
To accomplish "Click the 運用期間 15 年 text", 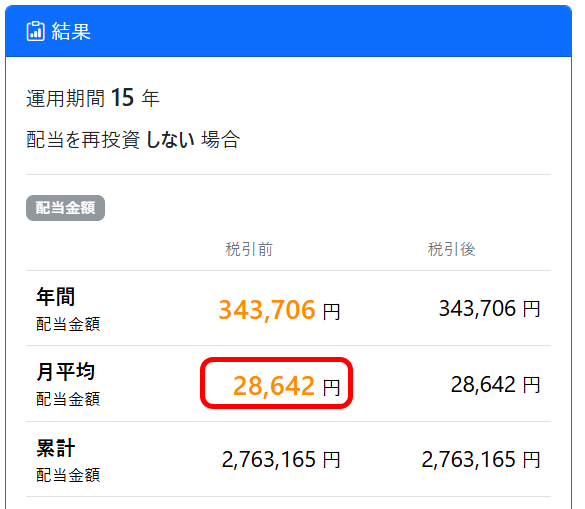I will point(93,98).
